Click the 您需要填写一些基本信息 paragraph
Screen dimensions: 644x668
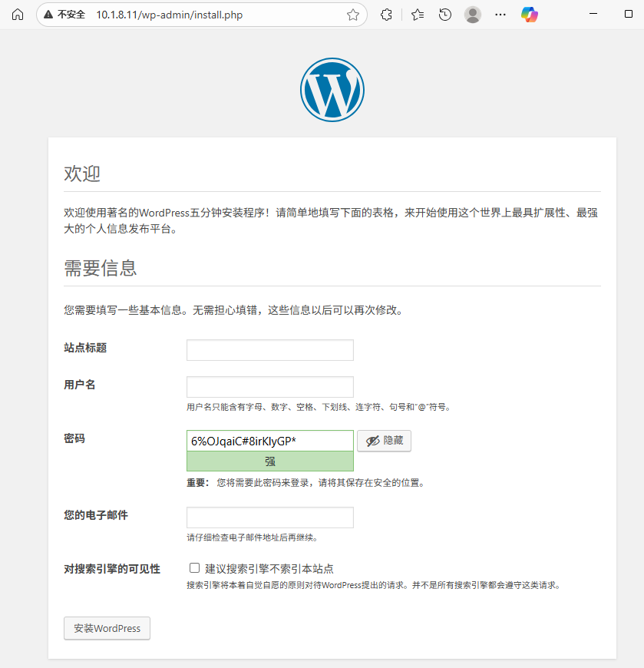tap(234, 310)
